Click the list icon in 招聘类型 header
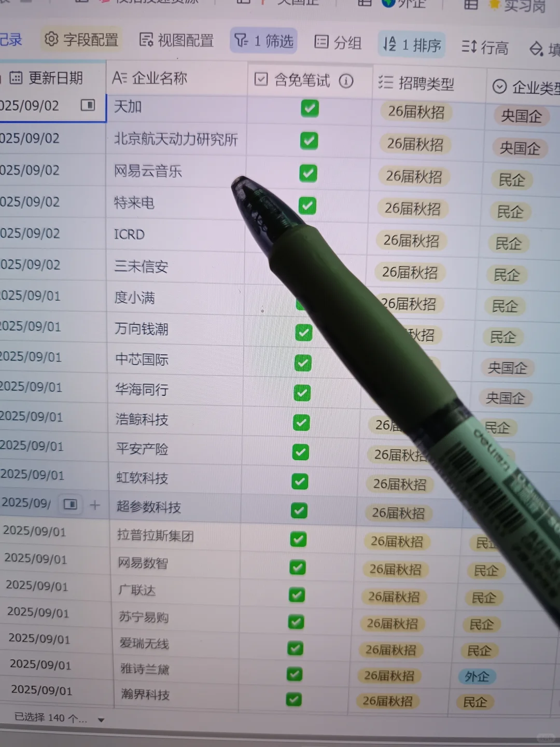This screenshot has height=747, width=560. coord(386,82)
